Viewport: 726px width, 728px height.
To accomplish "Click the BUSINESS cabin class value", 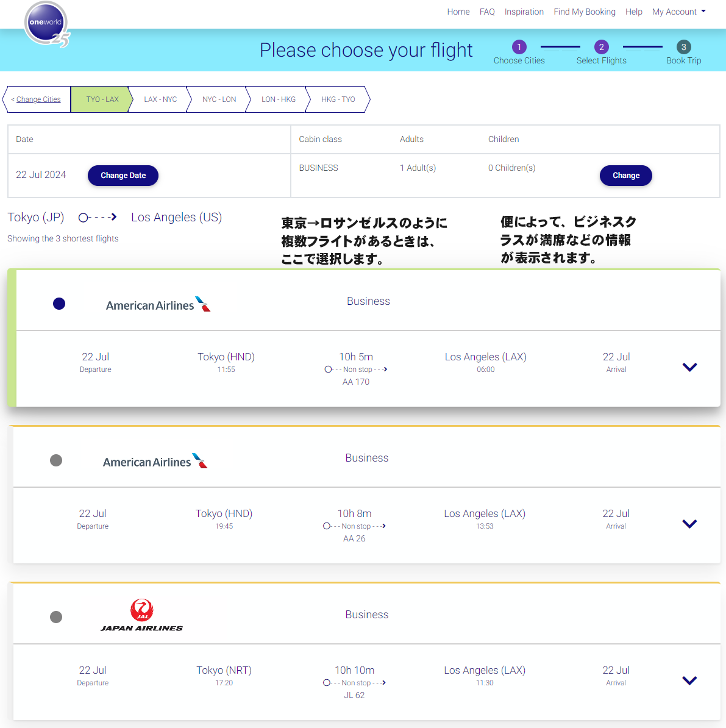I will [318, 168].
